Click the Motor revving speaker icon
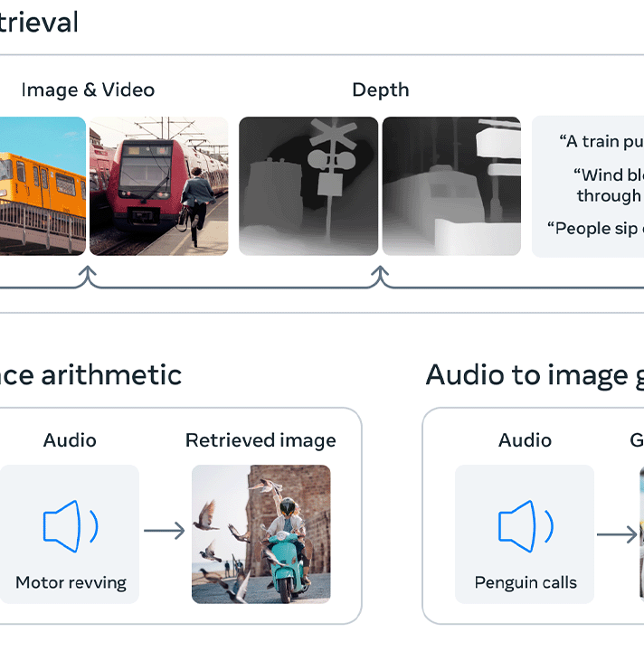This screenshot has width=644, height=651. [71, 526]
